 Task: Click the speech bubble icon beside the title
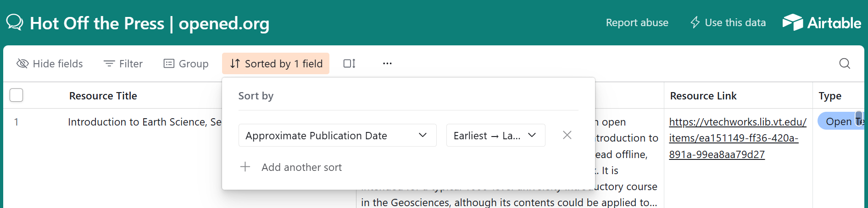15,22
